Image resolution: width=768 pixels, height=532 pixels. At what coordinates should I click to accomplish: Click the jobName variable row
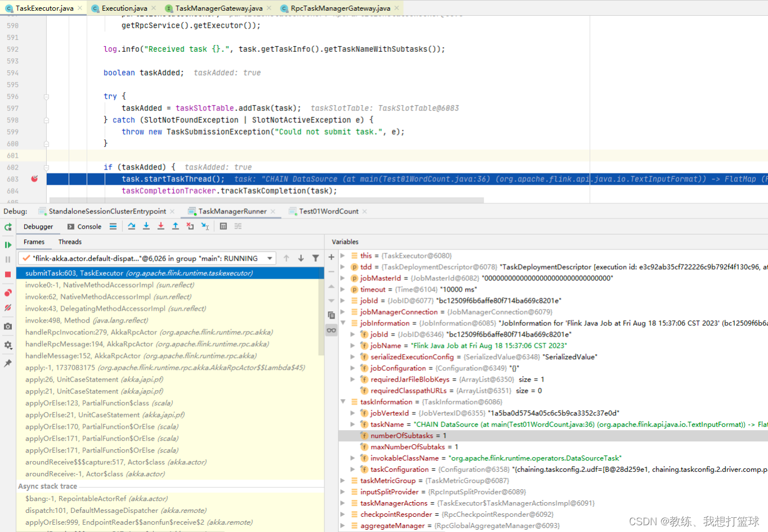[x=553, y=346]
